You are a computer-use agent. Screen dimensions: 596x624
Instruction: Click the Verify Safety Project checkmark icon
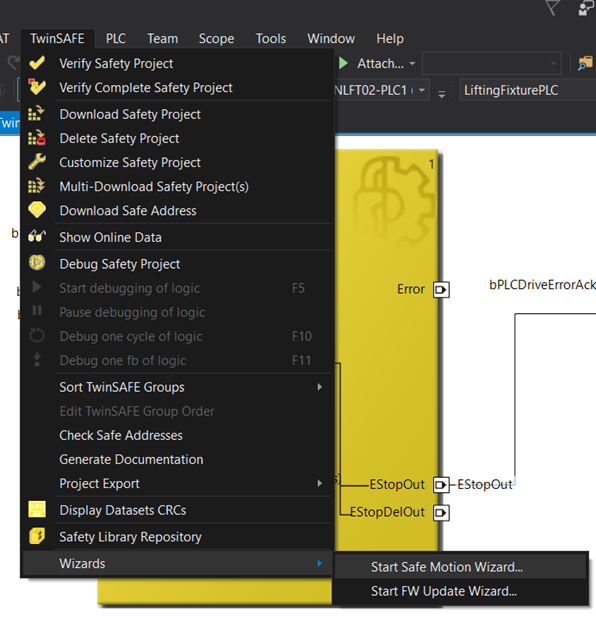tap(37, 63)
